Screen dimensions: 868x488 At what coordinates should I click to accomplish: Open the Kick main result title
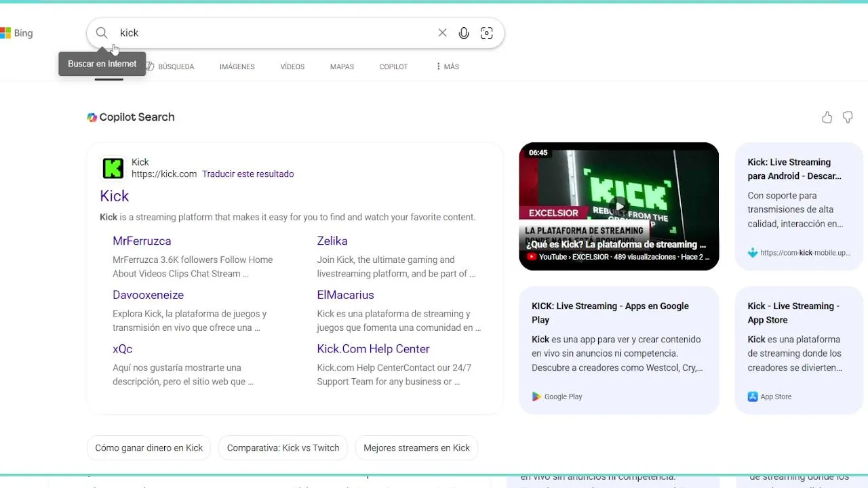pos(114,196)
